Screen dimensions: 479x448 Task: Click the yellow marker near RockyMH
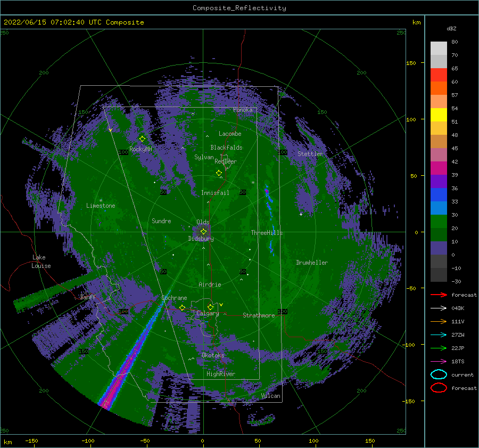click(142, 139)
